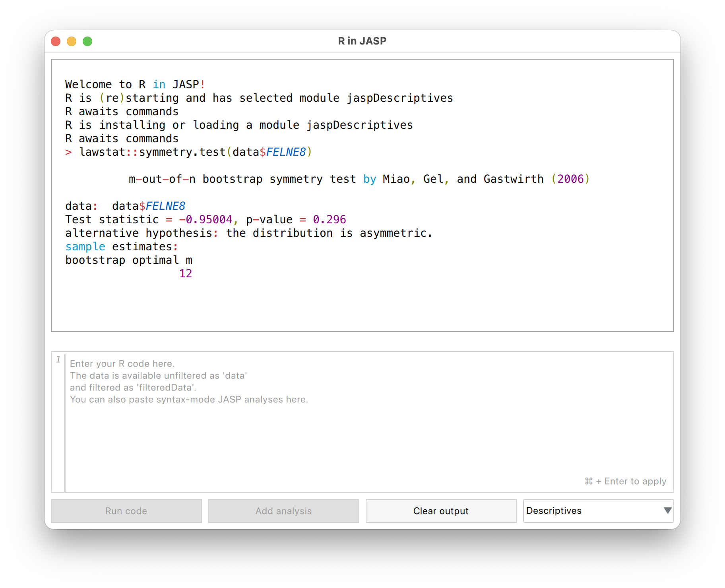The width and height of the screenshot is (725, 588).
Task: Click the p-value 0.296 in output
Action: coord(329,220)
